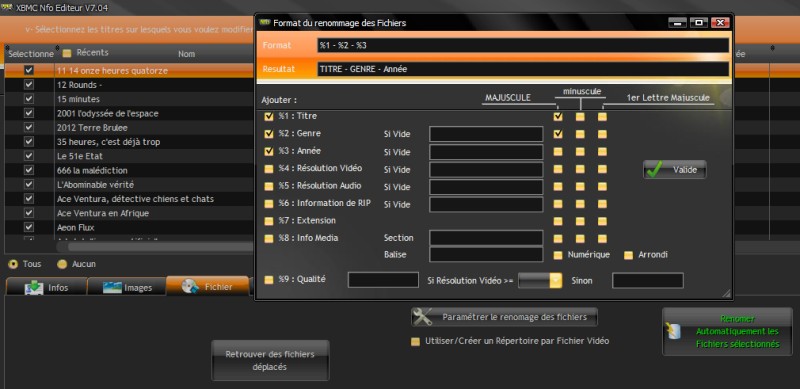Click the green checkmark icon on Valide
Viewport: 800px width, 389px height.
(654, 170)
